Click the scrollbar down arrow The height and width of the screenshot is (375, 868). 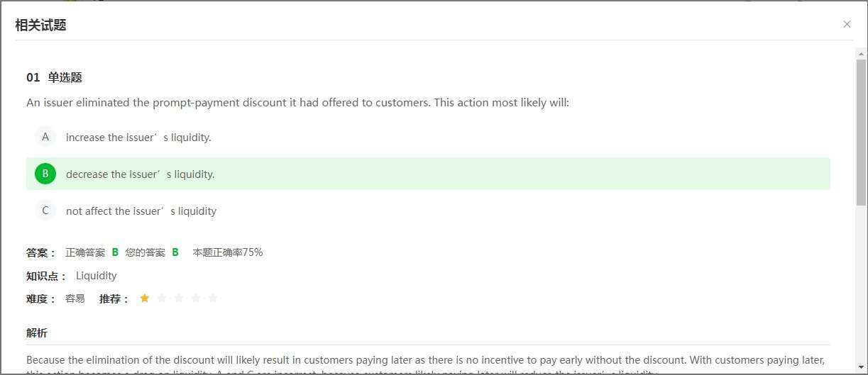(x=861, y=369)
